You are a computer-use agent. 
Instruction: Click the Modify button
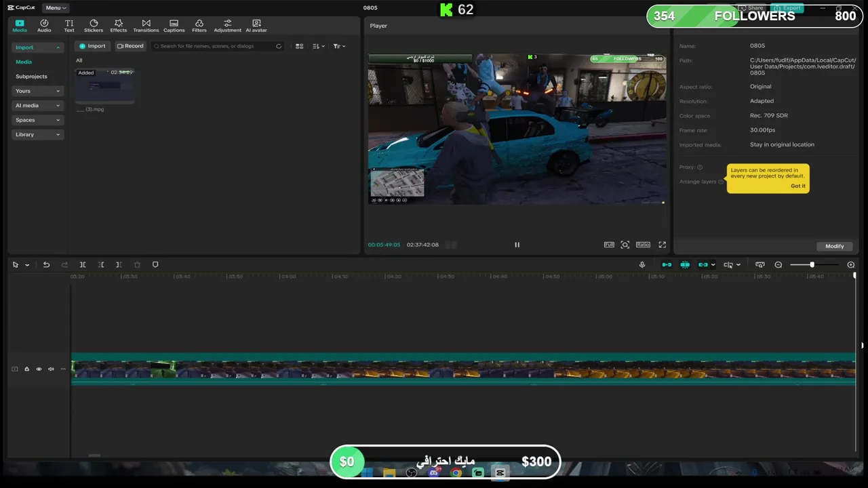pyautogui.click(x=835, y=246)
